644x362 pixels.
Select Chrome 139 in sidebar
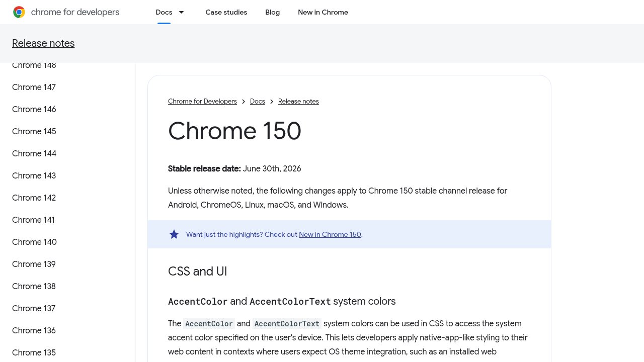pos(34,264)
